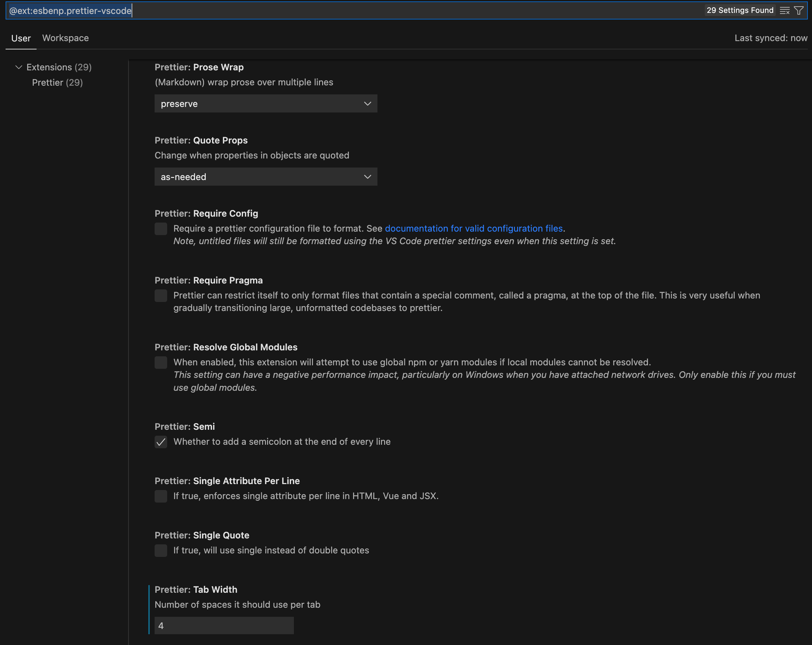Click the 'Prettier: Quote Props' setting title

(201, 140)
